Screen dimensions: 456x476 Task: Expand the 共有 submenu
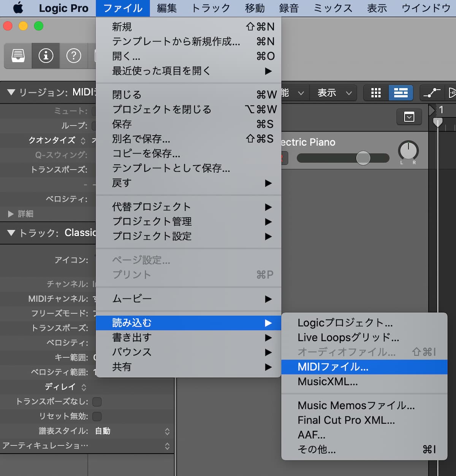(x=188, y=367)
